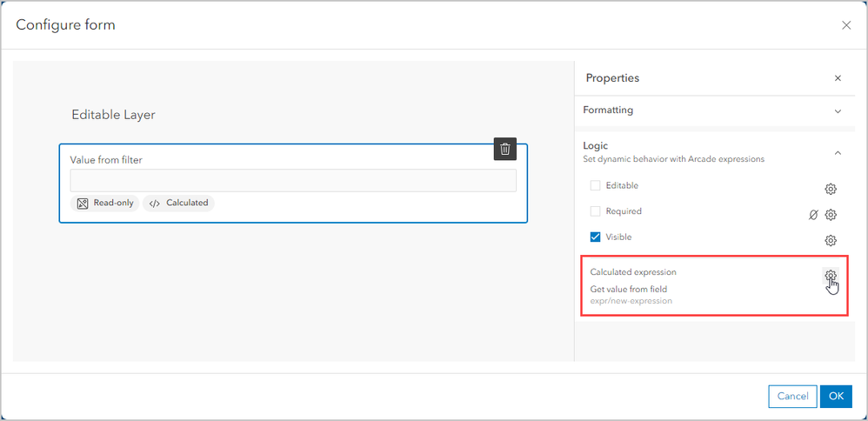The height and width of the screenshot is (421, 868).
Task: Select the Get value from field expression
Action: (629, 289)
